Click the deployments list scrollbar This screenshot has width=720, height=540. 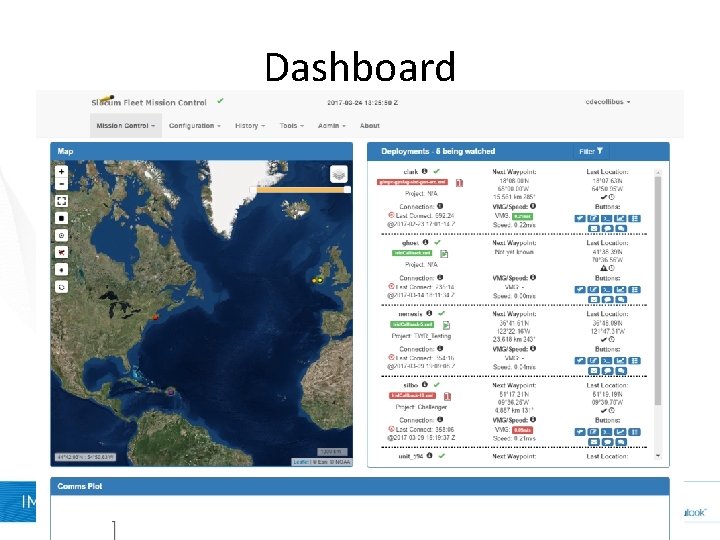click(x=658, y=291)
